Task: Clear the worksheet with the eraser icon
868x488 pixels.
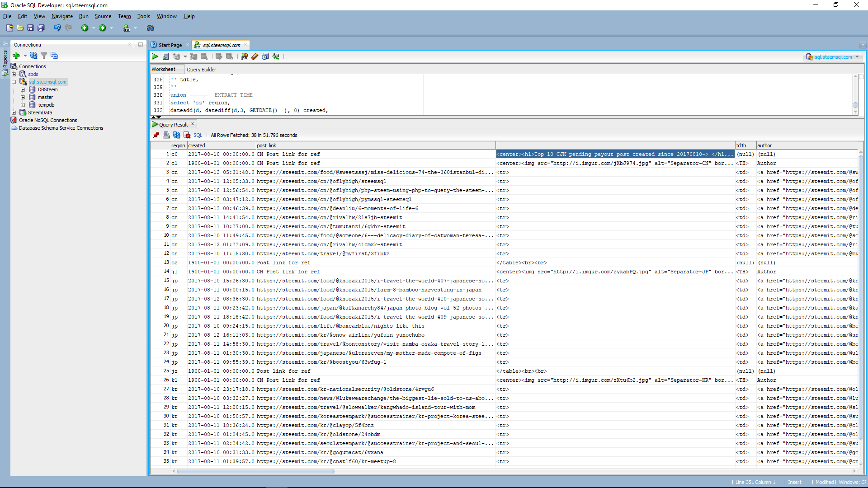Action: tap(255, 56)
